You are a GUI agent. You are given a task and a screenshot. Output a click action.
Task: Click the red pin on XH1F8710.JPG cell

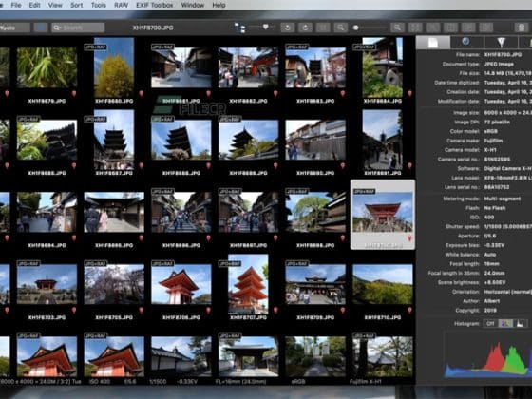(409, 310)
